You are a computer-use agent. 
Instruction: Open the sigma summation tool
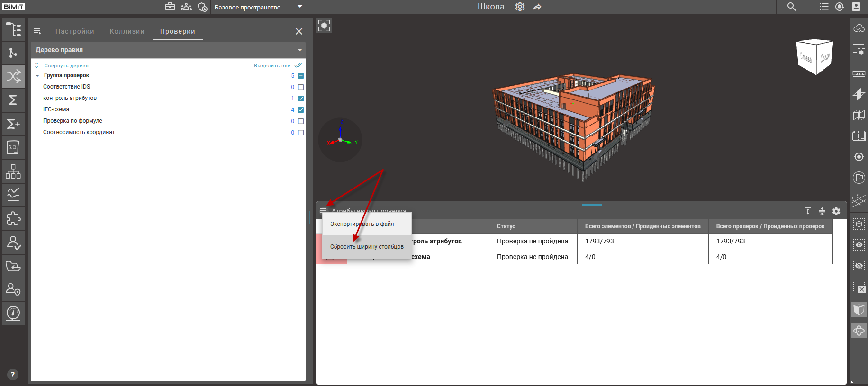13,100
